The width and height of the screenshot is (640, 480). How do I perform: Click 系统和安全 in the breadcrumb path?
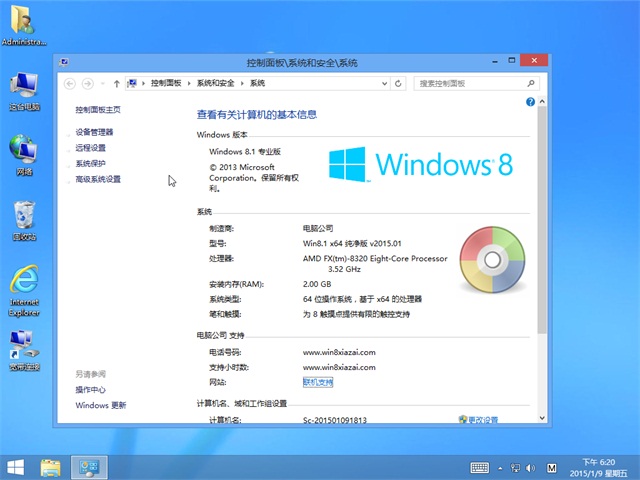215,84
